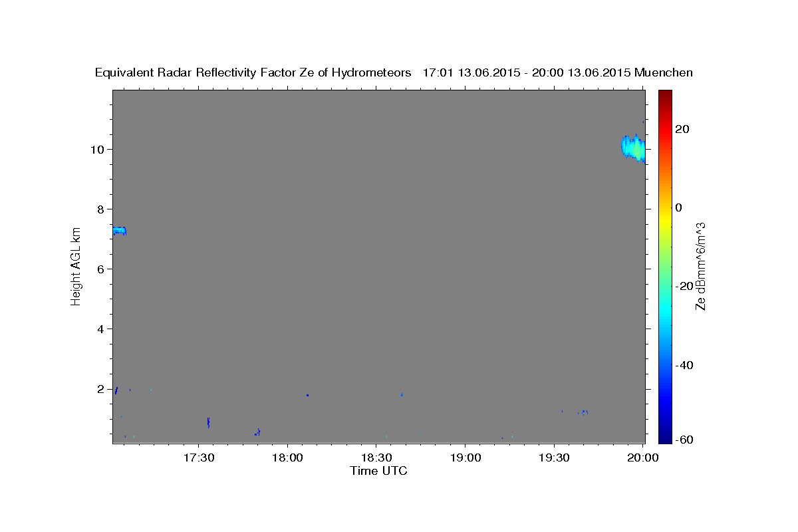Image resolution: width=798 pixels, height=532 pixels.
Task: Click the small echo near 19:40 at 1.2 km
Action: pyautogui.click(x=584, y=412)
